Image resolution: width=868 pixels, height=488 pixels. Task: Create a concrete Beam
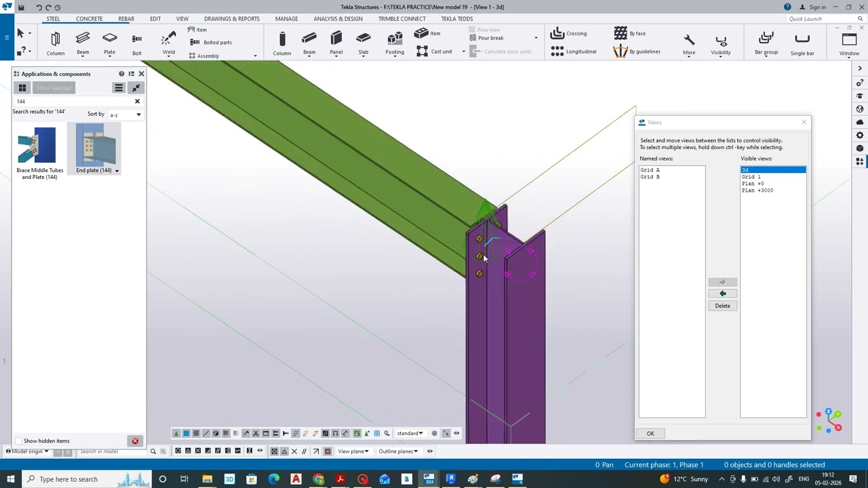click(309, 43)
